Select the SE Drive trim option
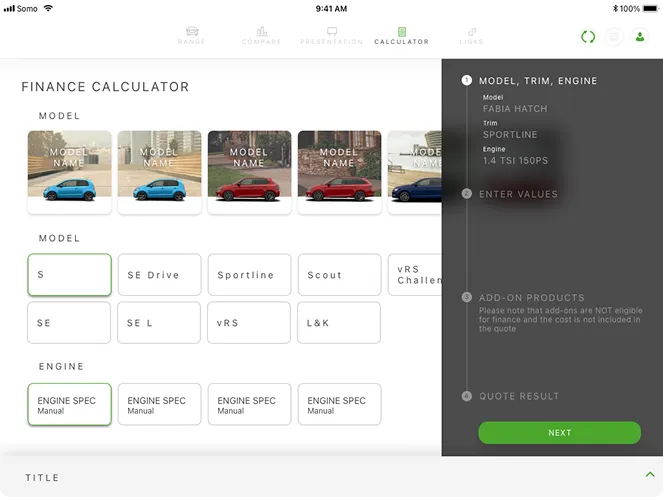The width and height of the screenshot is (663, 497). pos(159,275)
